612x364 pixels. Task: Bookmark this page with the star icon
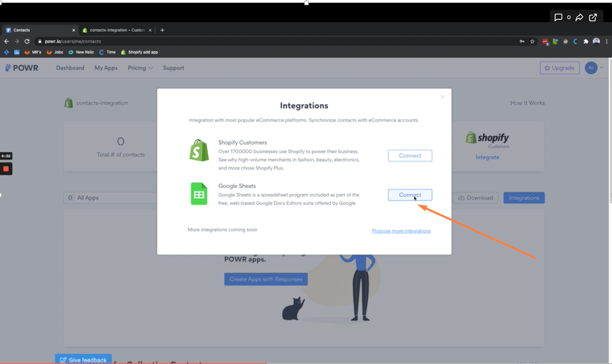pos(532,42)
